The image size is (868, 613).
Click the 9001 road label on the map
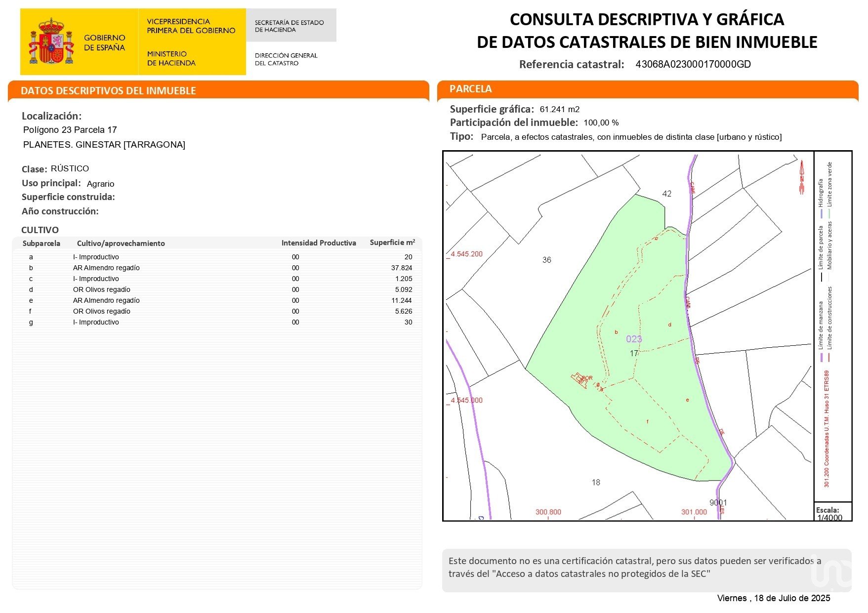tap(718, 502)
